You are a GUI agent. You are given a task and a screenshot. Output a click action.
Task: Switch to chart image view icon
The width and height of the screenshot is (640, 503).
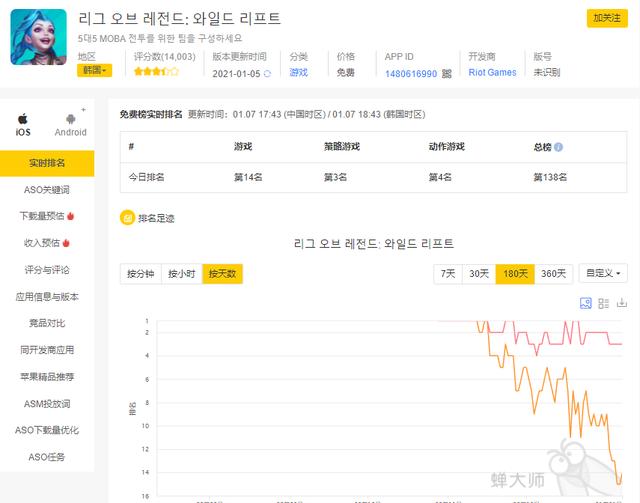tap(586, 303)
